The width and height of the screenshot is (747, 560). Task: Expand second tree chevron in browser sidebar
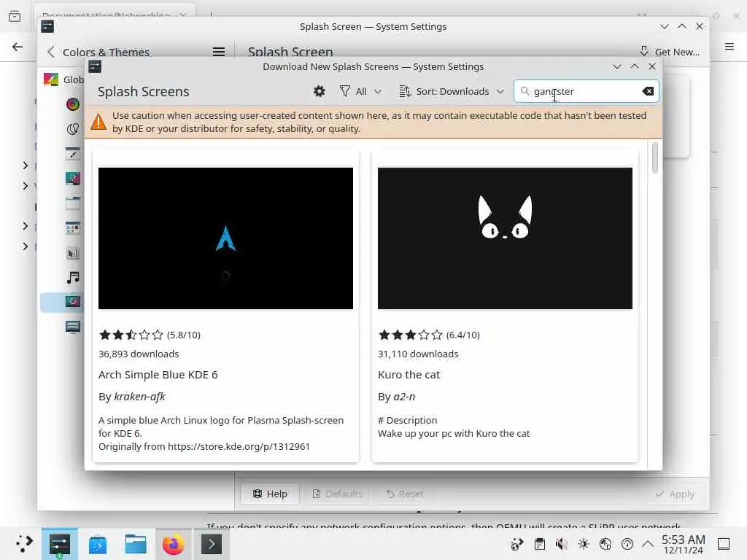coord(26,186)
